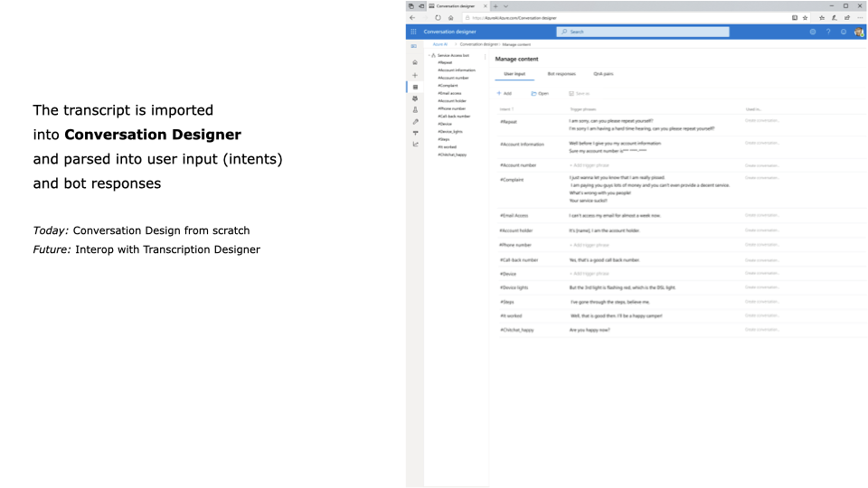The height and width of the screenshot is (488, 868).
Task: Select #Call-back number in the tree
Action: (454, 117)
